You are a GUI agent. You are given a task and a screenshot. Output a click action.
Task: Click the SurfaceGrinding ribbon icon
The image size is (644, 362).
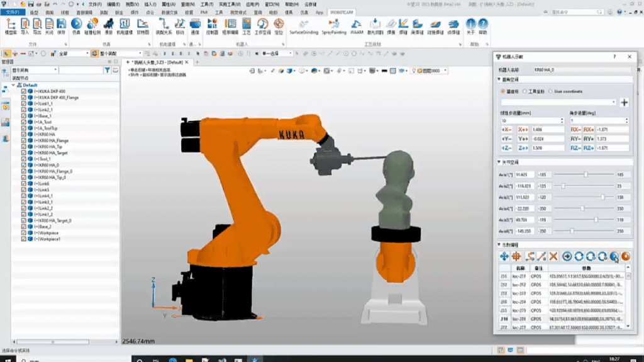304,24
